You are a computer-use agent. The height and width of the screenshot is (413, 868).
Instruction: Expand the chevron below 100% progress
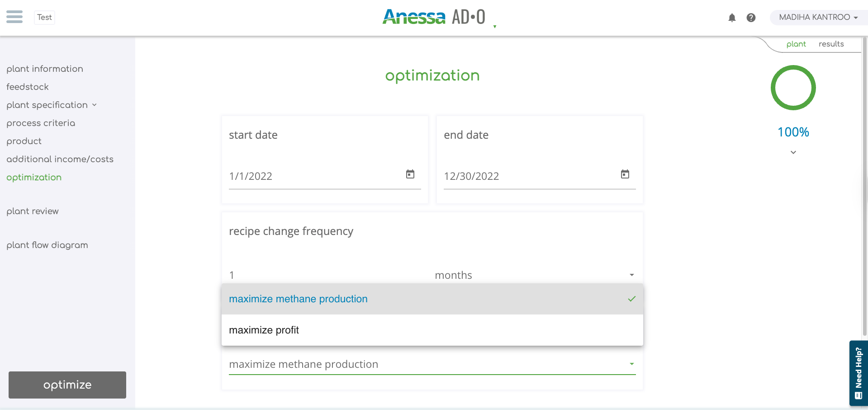(x=793, y=152)
